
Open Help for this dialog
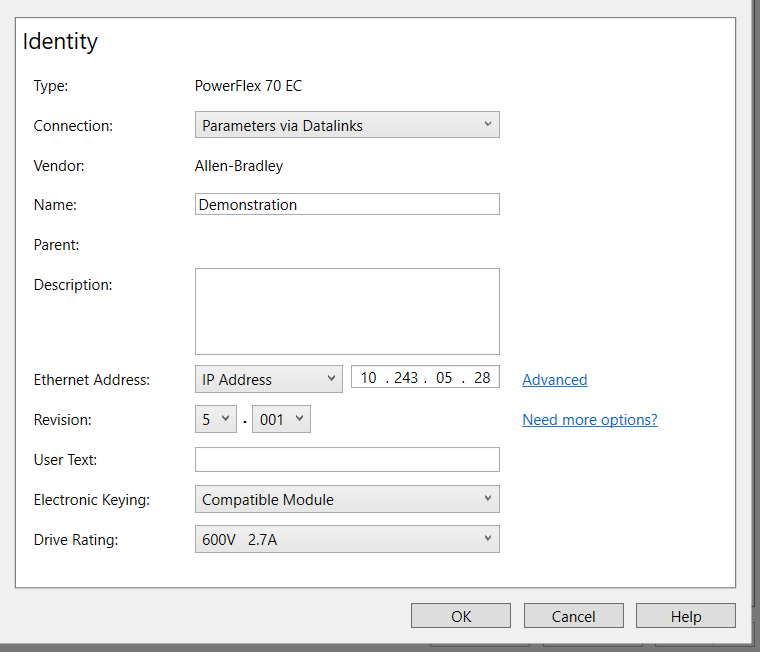point(685,616)
